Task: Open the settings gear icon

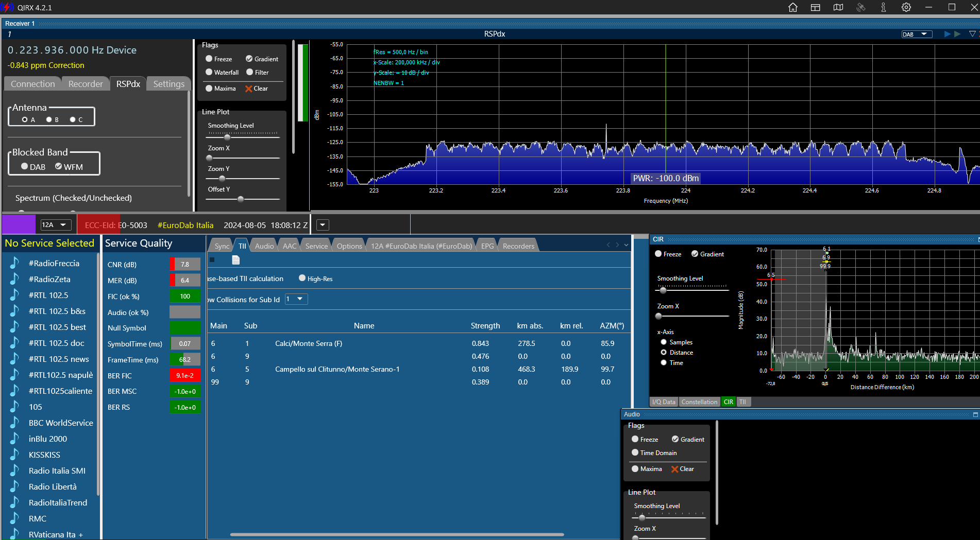Action: [x=906, y=7]
